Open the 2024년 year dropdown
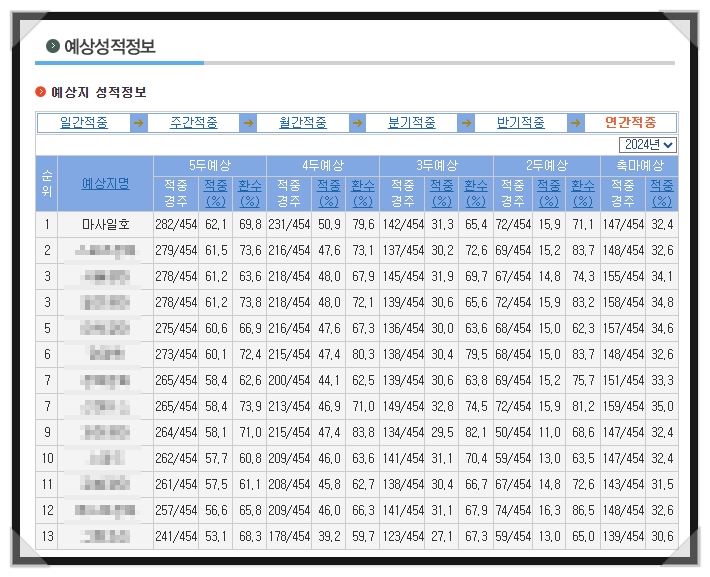Image resolution: width=710 pixels, height=577 pixels. [648, 145]
